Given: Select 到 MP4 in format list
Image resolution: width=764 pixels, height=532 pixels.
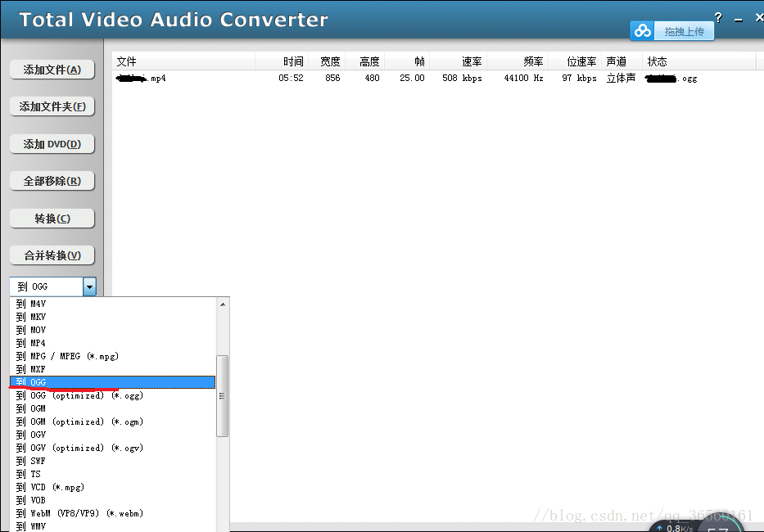Looking at the screenshot, I should [113, 343].
